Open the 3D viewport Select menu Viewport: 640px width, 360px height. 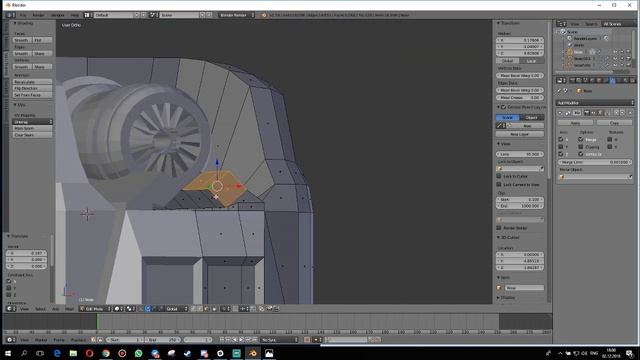click(40, 309)
